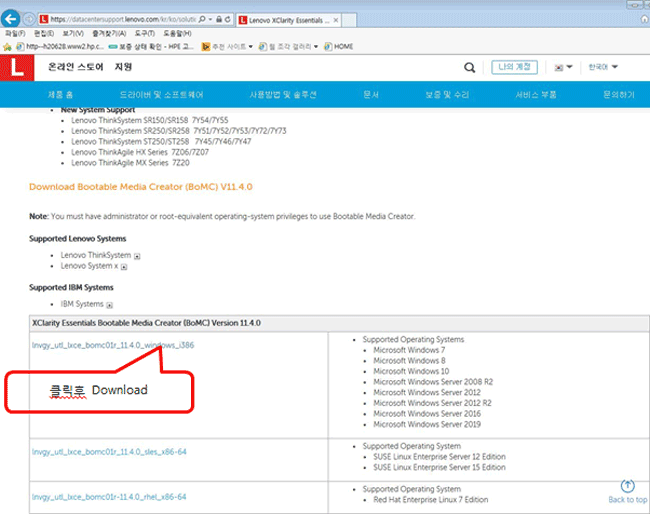Click the windows_i386 BoMC download link
This screenshot has height=514, width=650.
tap(113, 345)
